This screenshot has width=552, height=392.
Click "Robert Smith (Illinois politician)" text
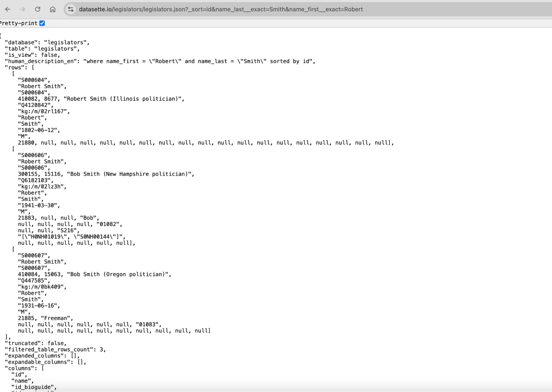(124, 99)
